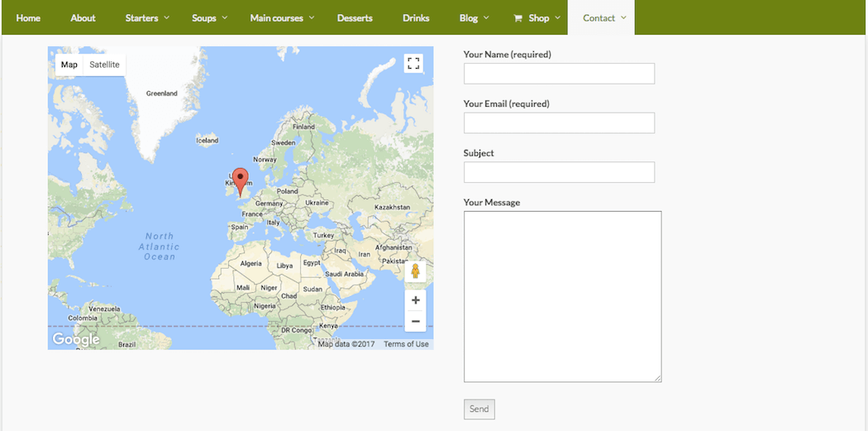Expand the Blog dropdown arrow
The width and height of the screenshot is (868, 431).
tap(486, 17)
